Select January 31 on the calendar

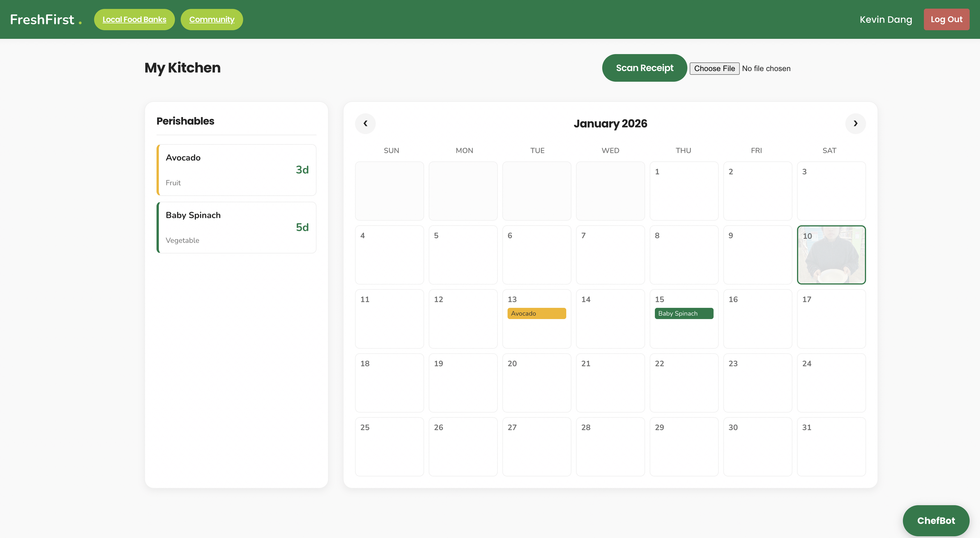point(831,446)
